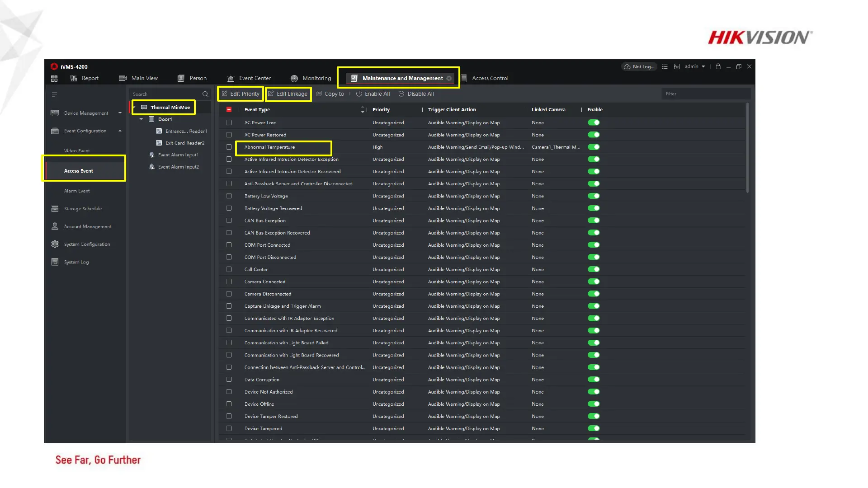This screenshot has width=868, height=488.
Task: Click the Enable All button
Action: click(373, 94)
